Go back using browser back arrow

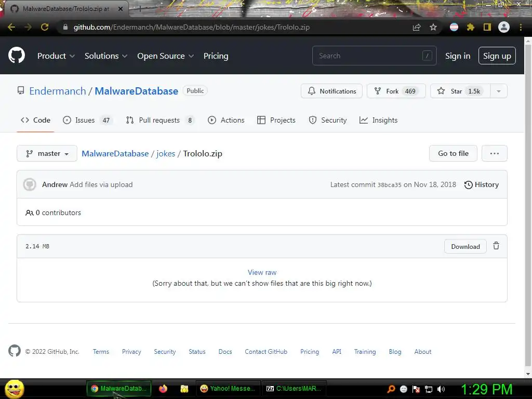pyautogui.click(x=11, y=27)
